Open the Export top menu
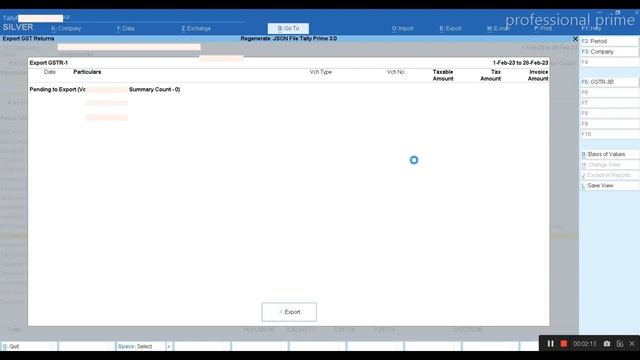 click(450, 29)
